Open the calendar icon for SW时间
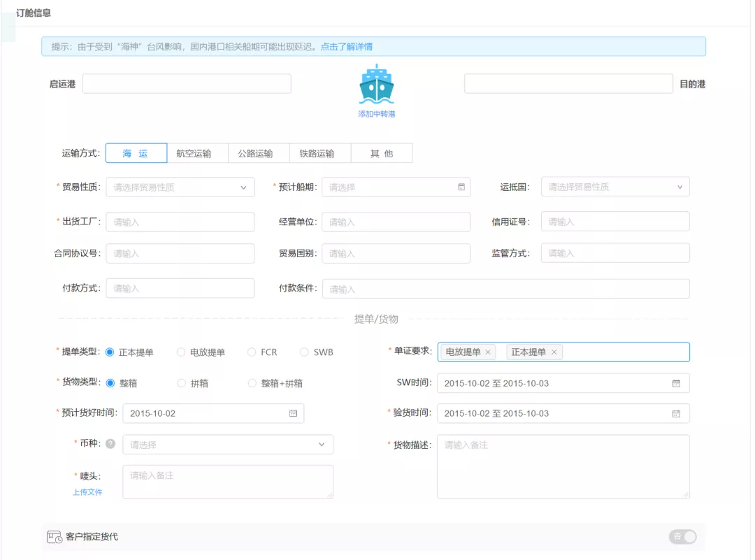755x560 pixels. [675, 382]
